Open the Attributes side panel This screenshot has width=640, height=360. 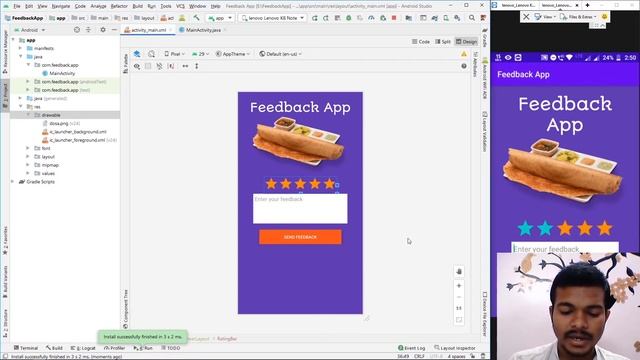(475, 64)
